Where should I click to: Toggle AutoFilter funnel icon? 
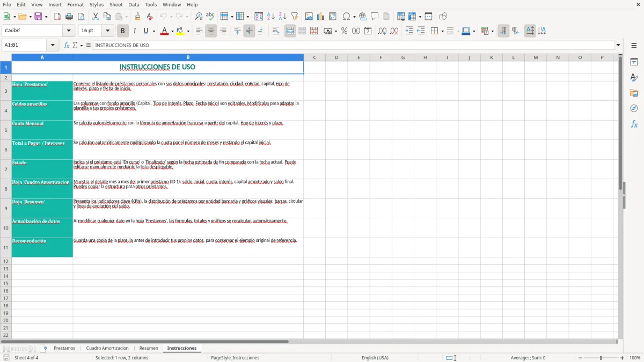(295, 17)
